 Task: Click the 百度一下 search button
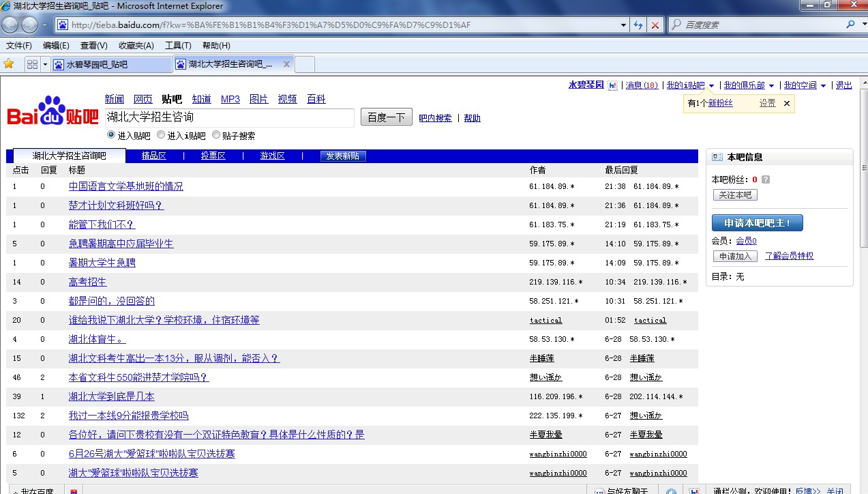[x=387, y=117]
